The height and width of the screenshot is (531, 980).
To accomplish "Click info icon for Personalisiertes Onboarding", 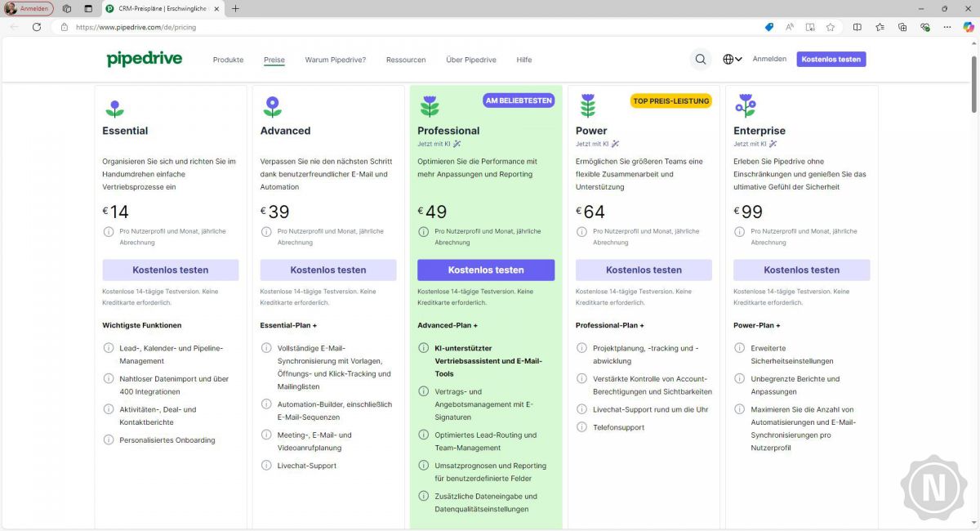I will pos(108,440).
